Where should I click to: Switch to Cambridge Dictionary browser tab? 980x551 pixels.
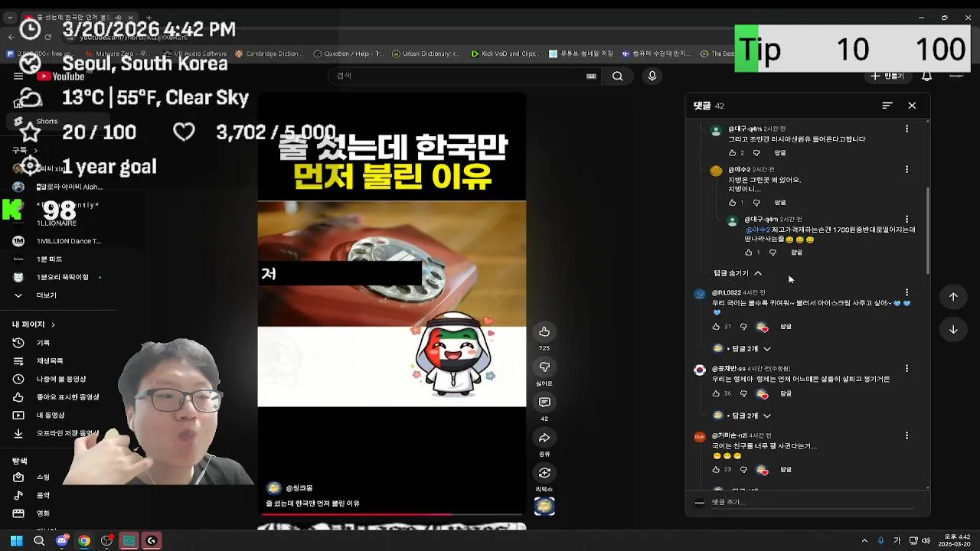tap(268, 54)
